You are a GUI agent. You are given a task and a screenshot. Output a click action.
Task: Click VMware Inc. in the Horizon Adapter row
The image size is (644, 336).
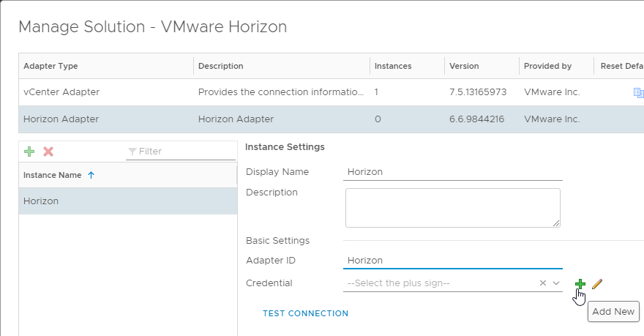552,119
